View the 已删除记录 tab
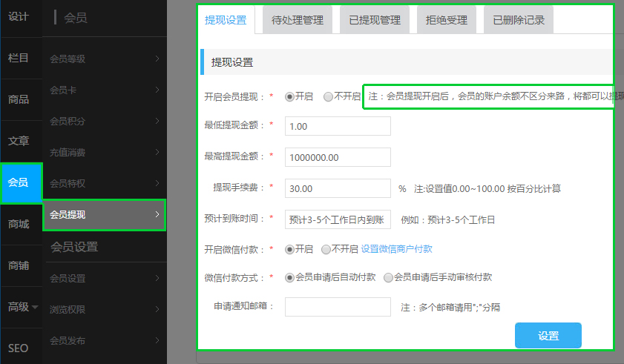Screen dimensions: 624x364 tap(519, 20)
